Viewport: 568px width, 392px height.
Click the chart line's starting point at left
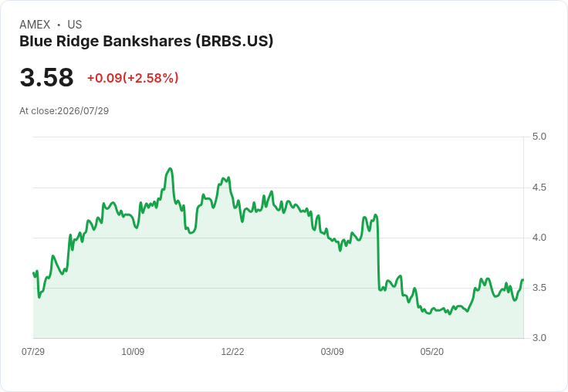(34, 273)
